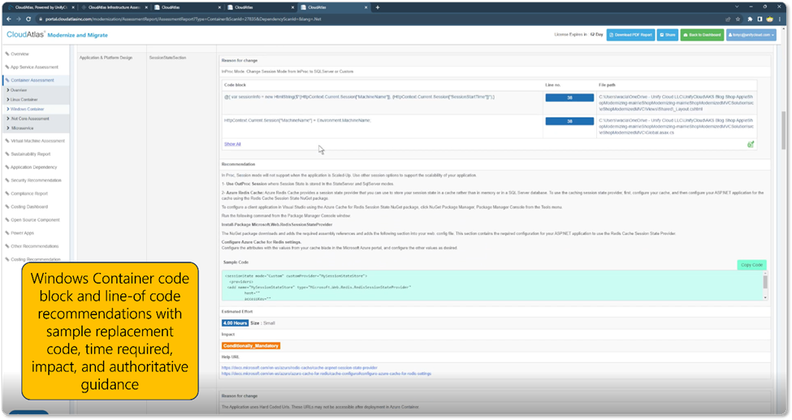
Task: Click Install-Package Microsoft.Web.RedisSessionStateProvider text
Action: pyautogui.click(x=277, y=224)
